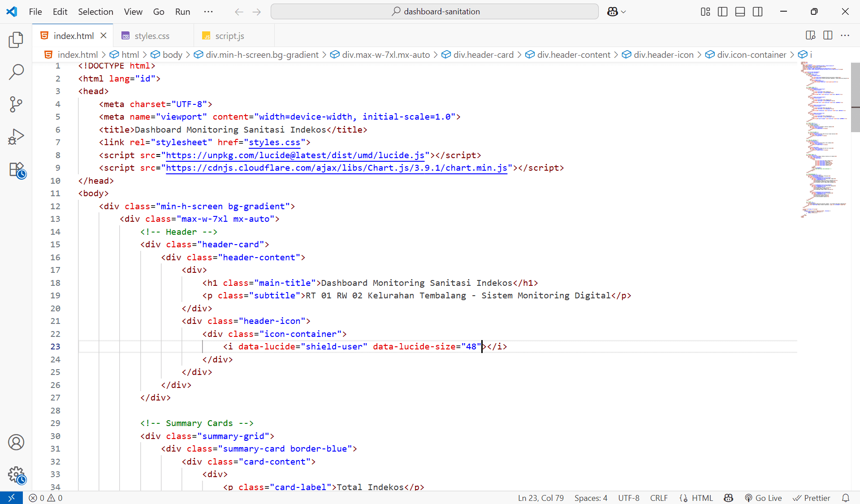Toggle the secondary side bar
The height and width of the screenshot is (504, 860).
coord(758,12)
